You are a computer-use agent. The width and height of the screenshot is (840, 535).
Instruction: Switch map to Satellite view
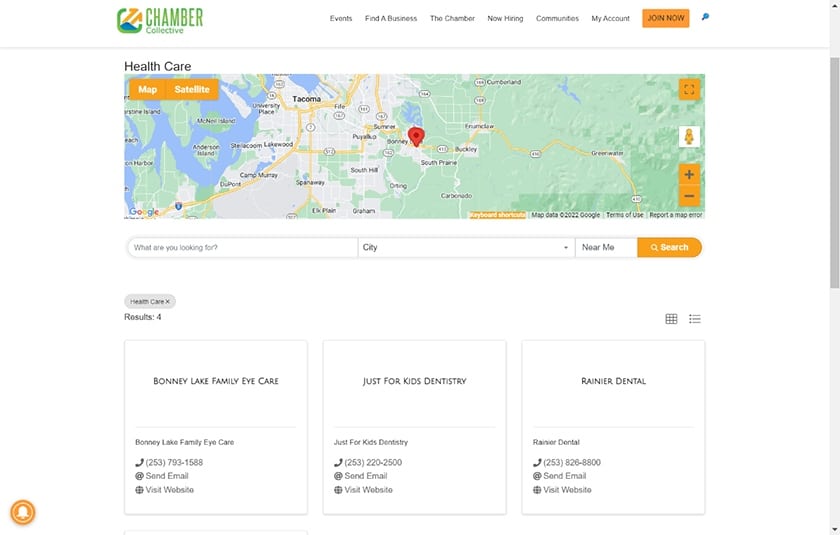point(192,89)
